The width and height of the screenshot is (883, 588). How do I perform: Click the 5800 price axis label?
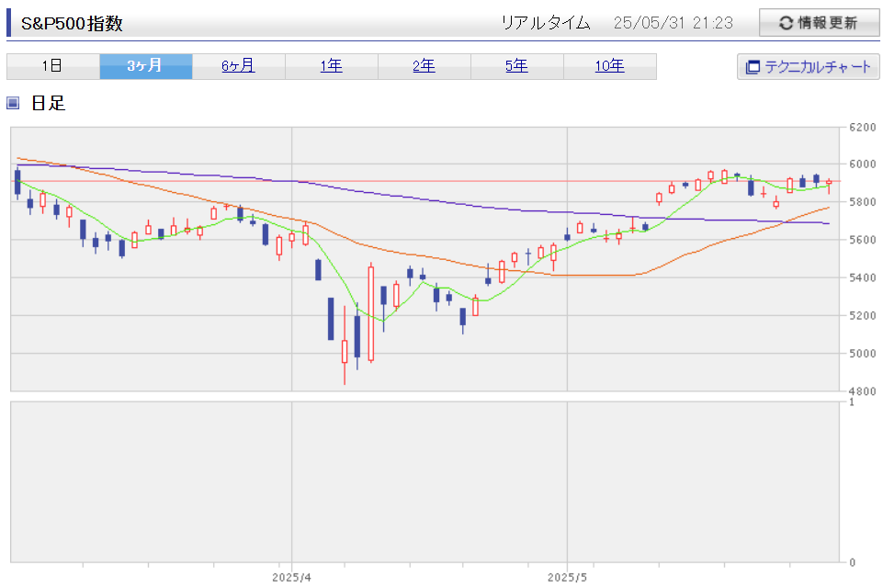point(863,202)
